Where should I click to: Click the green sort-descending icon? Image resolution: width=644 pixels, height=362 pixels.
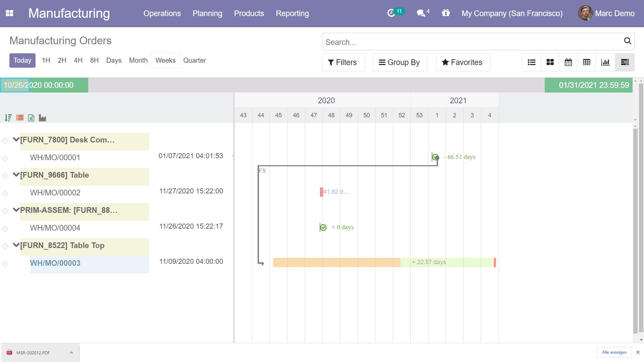8,118
